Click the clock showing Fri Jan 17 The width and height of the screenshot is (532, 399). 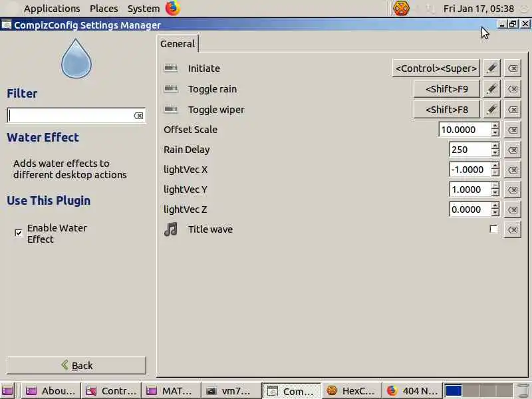click(478, 9)
